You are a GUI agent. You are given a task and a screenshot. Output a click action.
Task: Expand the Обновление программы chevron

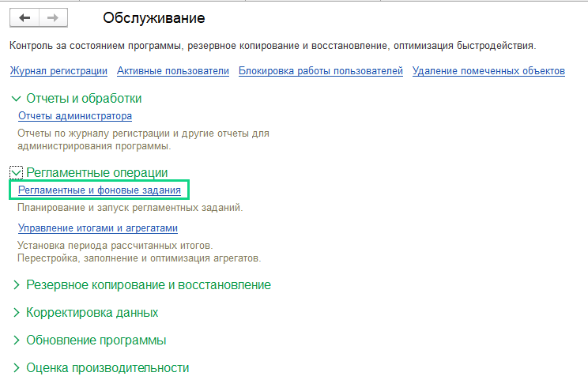click(16, 340)
